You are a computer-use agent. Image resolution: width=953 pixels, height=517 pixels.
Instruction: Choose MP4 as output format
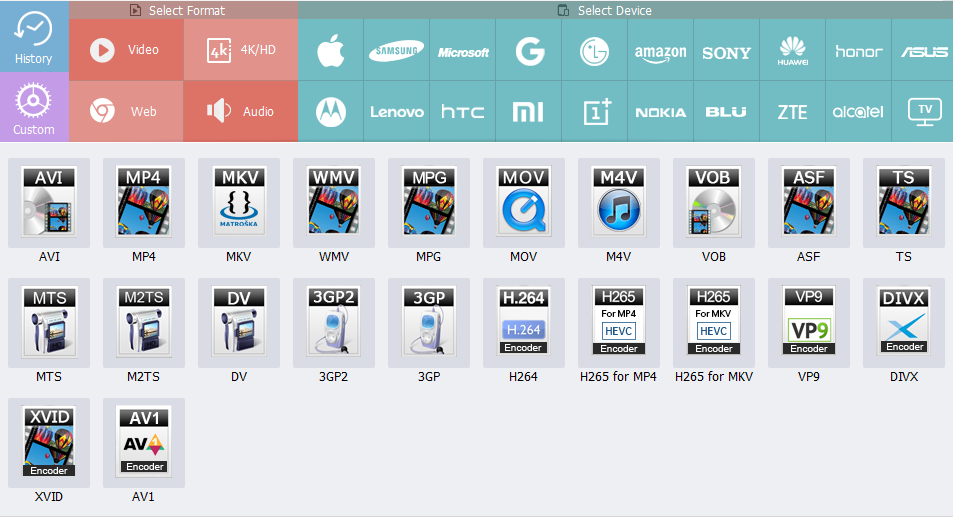click(x=144, y=203)
